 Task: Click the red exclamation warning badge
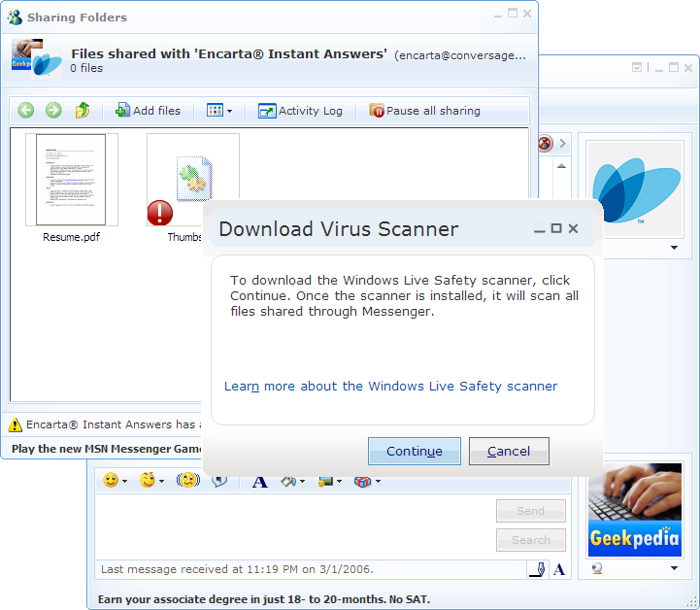point(160,213)
